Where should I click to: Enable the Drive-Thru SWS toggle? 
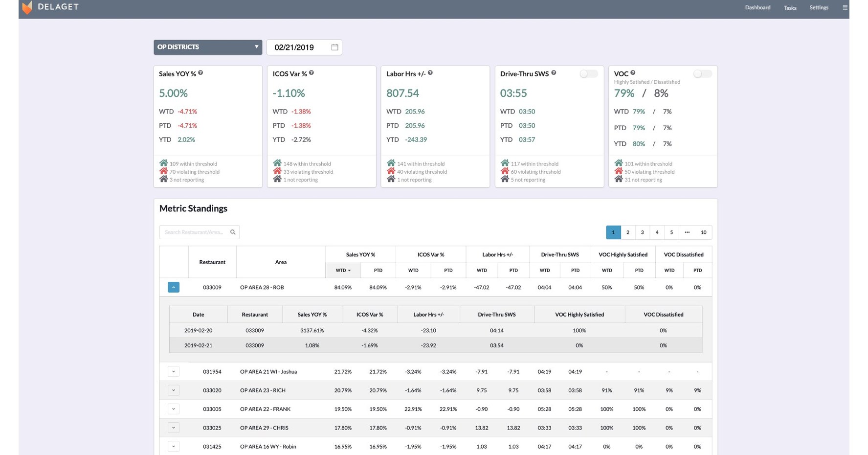[x=588, y=73]
